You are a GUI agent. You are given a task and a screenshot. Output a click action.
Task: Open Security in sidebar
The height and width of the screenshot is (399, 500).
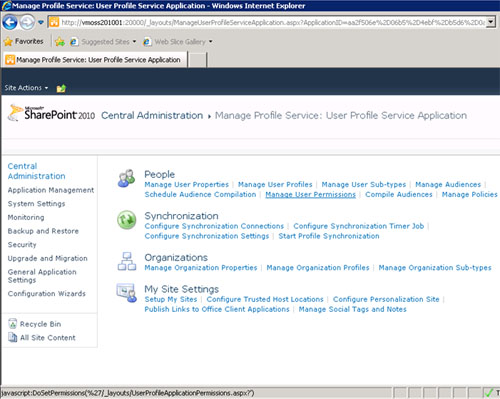coord(22,245)
